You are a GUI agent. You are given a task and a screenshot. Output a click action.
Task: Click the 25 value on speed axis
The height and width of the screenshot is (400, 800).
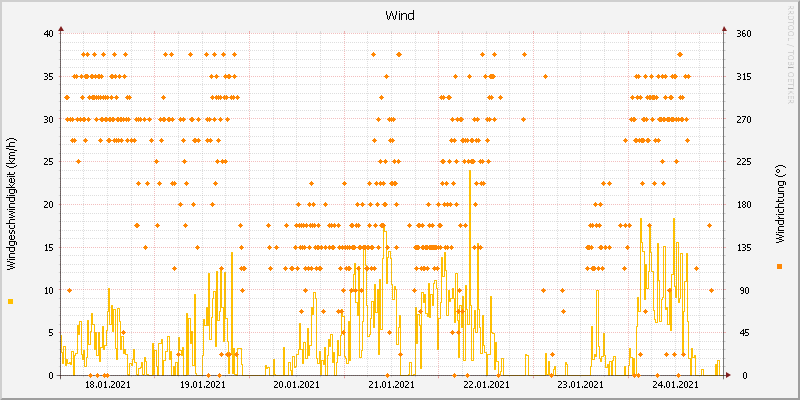pyautogui.click(x=48, y=162)
